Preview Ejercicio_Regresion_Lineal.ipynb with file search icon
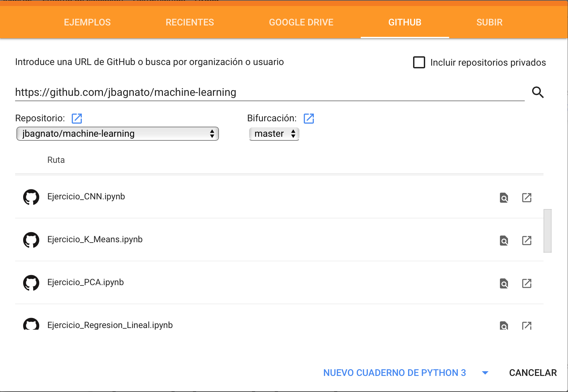The width and height of the screenshot is (568, 392). click(504, 325)
